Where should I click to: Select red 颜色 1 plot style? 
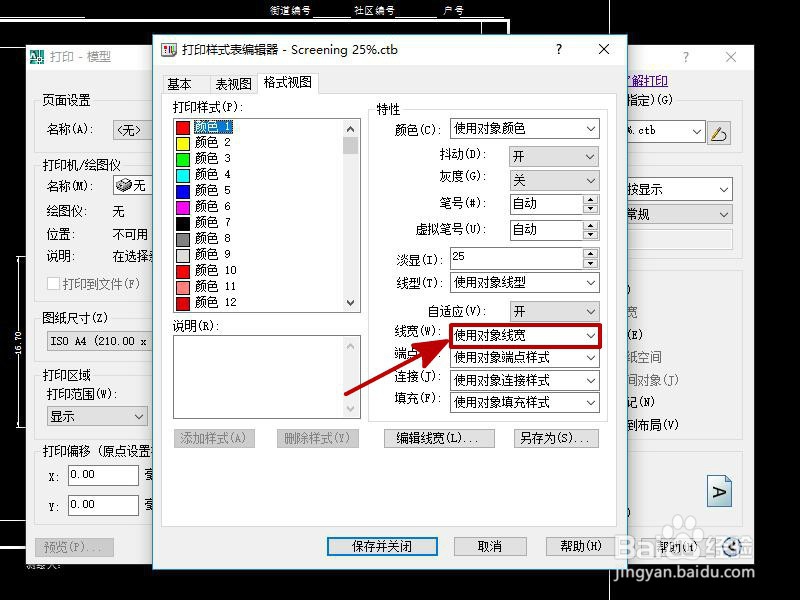tap(204, 127)
